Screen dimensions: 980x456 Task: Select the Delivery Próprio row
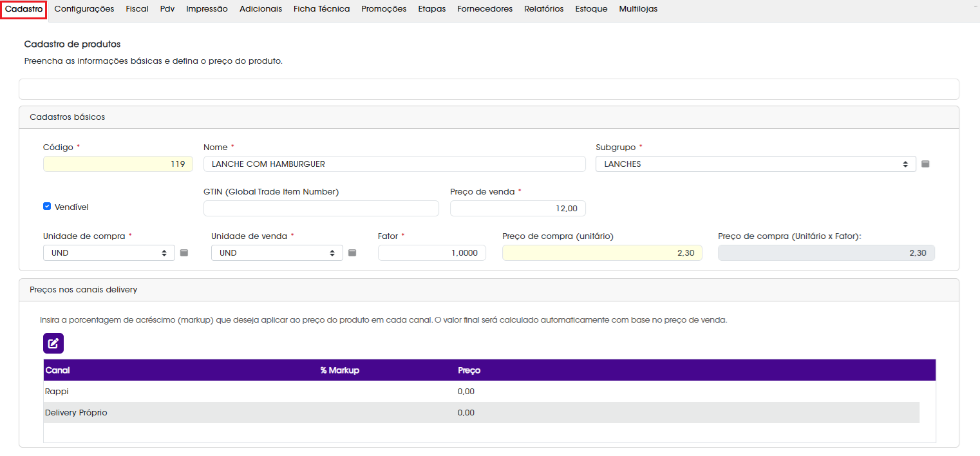[x=482, y=413]
